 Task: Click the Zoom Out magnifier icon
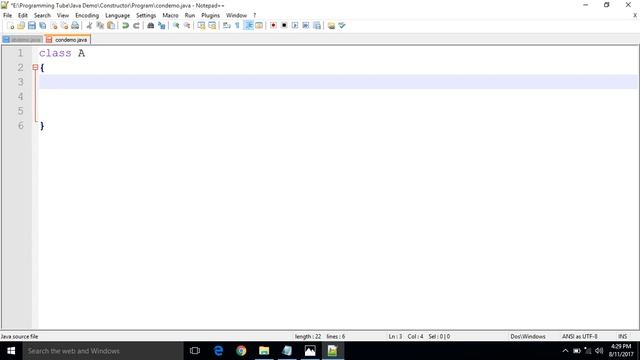pyautogui.click(x=187, y=26)
